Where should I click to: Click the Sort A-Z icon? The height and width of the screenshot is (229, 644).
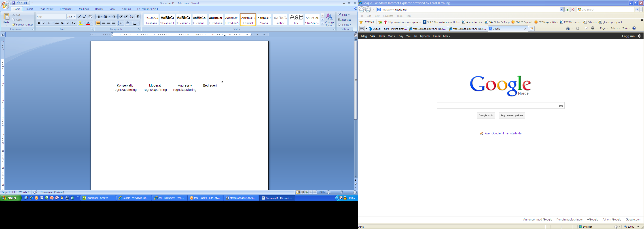[132, 17]
